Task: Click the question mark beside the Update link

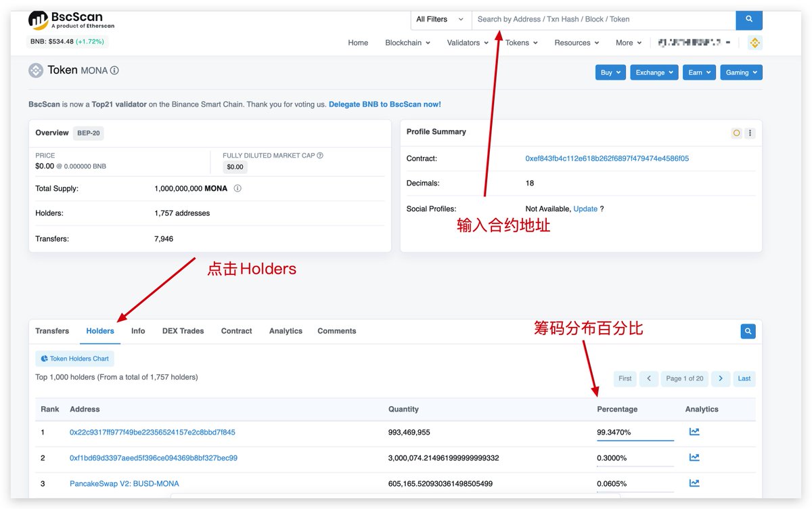Action: (x=602, y=208)
